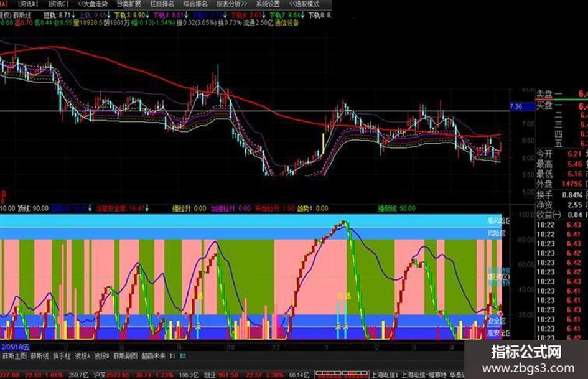Click the 沪深 index label in status bar

(x=100, y=375)
